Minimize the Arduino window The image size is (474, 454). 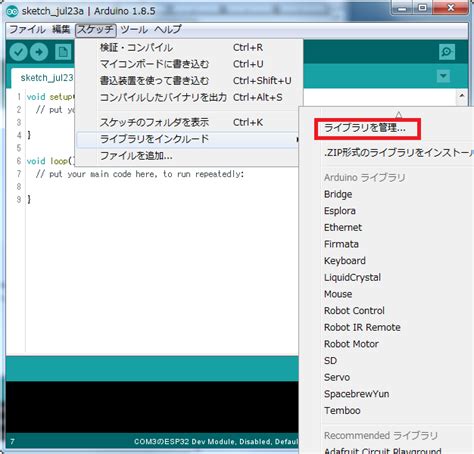click(402, 8)
